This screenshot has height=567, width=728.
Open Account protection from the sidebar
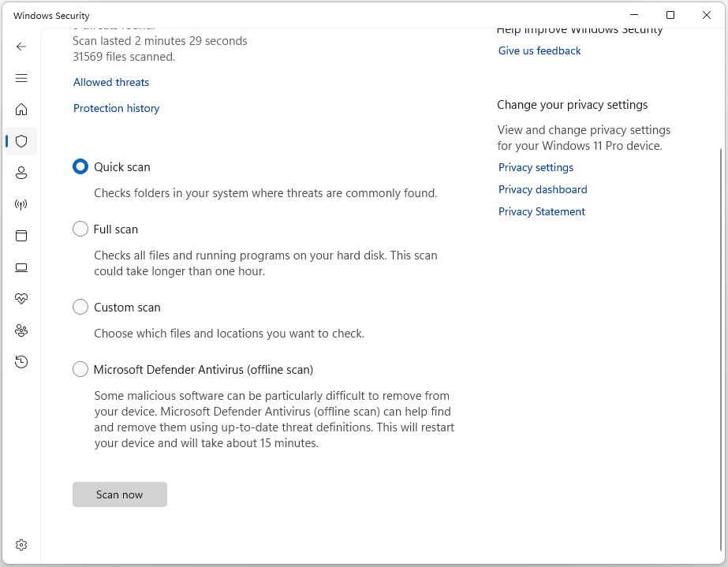21,173
